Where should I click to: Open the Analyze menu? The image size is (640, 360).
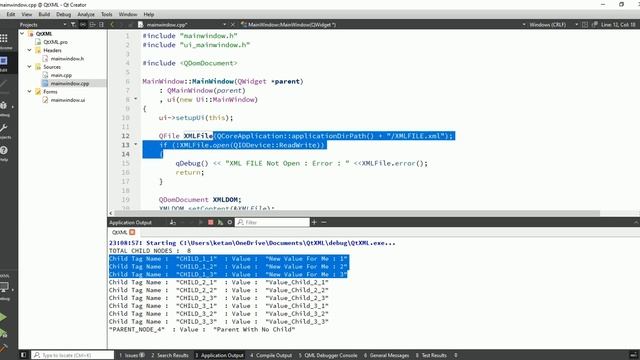pyautogui.click(x=86, y=14)
